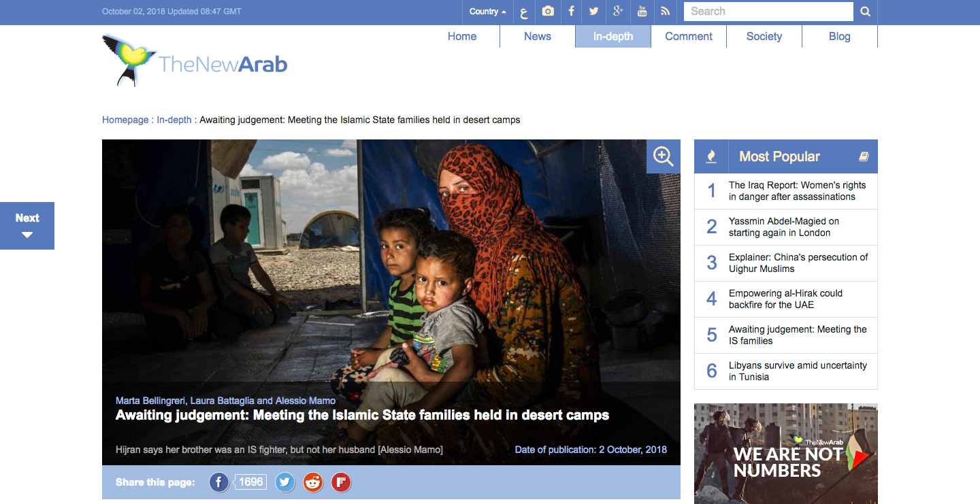Read Libyans survive in Tunisia article
980x504 pixels.
point(798,371)
